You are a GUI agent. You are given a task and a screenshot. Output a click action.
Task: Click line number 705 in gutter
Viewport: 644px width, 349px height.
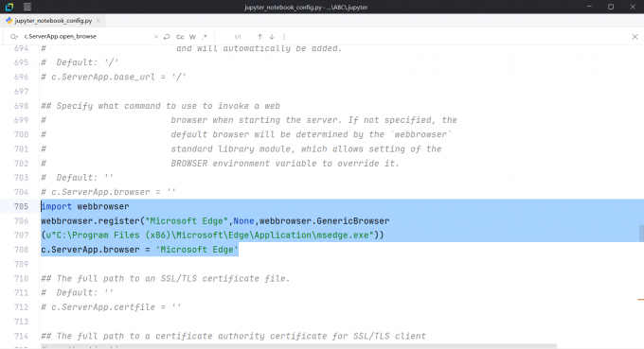point(21,206)
